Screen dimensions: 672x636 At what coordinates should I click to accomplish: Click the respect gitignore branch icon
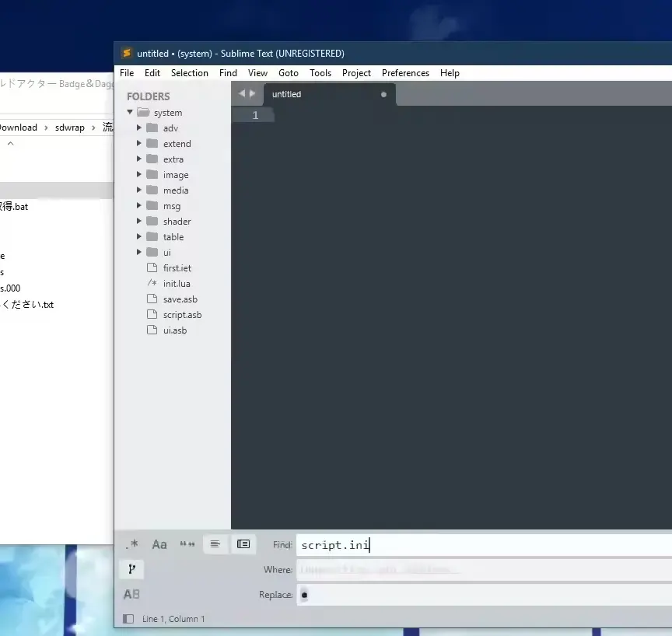[131, 569]
